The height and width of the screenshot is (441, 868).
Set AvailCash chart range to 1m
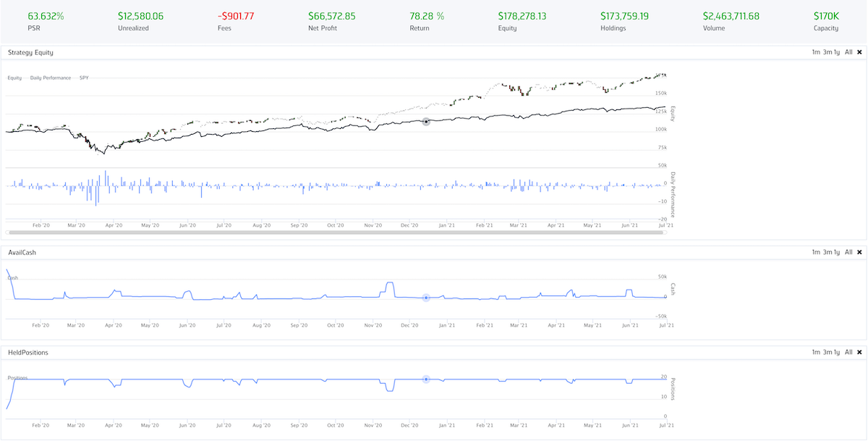click(x=816, y=252)
